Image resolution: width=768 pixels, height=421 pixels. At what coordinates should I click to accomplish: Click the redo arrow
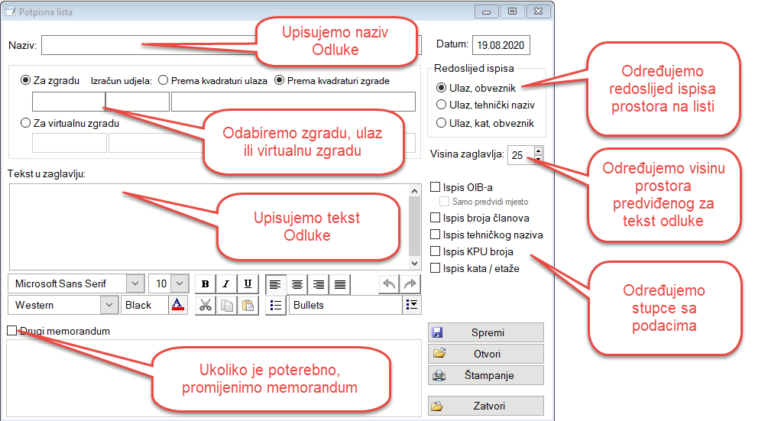click(410, 284)
